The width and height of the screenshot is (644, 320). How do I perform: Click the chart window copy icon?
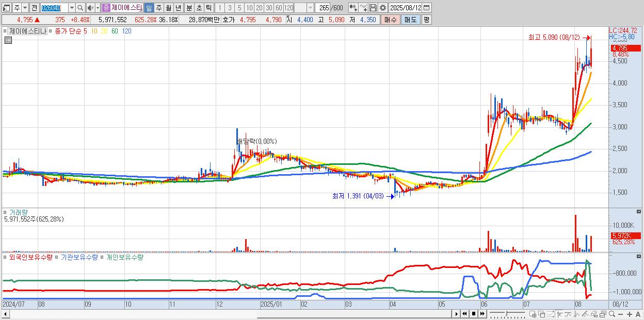(603, 314)
